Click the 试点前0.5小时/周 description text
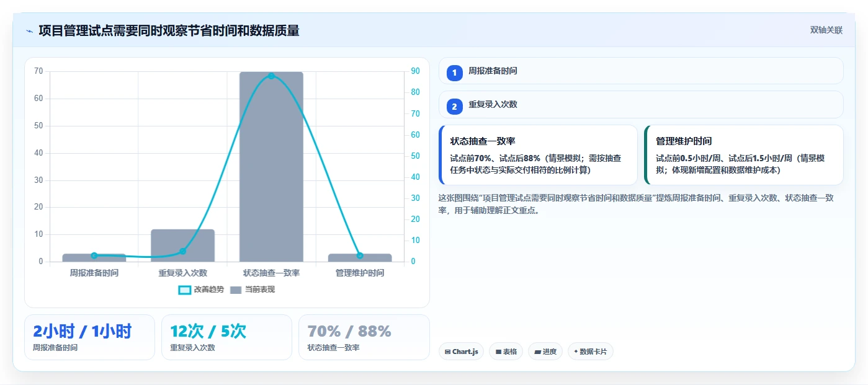Screen dimensions: 868x385 (741, 164)
